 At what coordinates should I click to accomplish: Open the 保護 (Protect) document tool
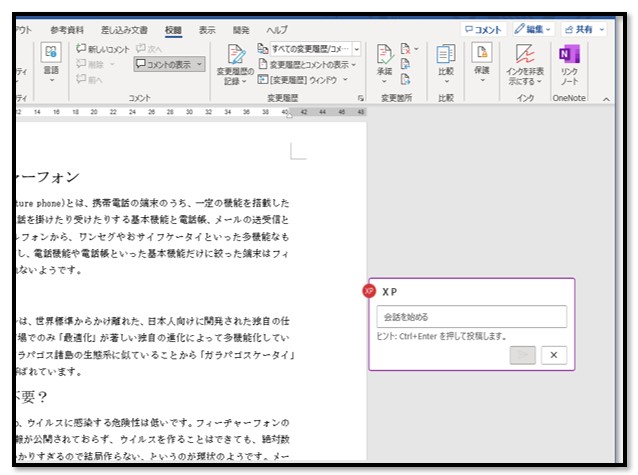pos(482,62)
